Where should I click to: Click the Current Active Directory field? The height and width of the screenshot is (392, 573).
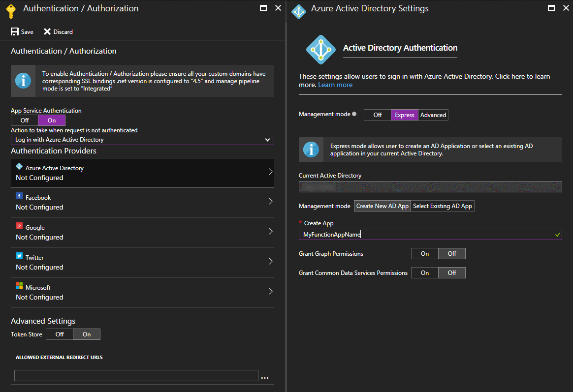pos(430,186)
